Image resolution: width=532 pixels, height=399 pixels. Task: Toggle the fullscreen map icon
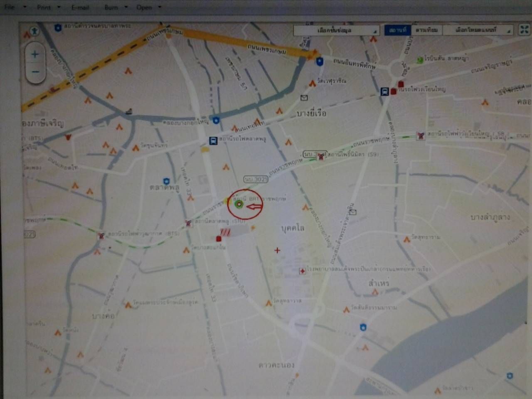click(x=524, y=30)
